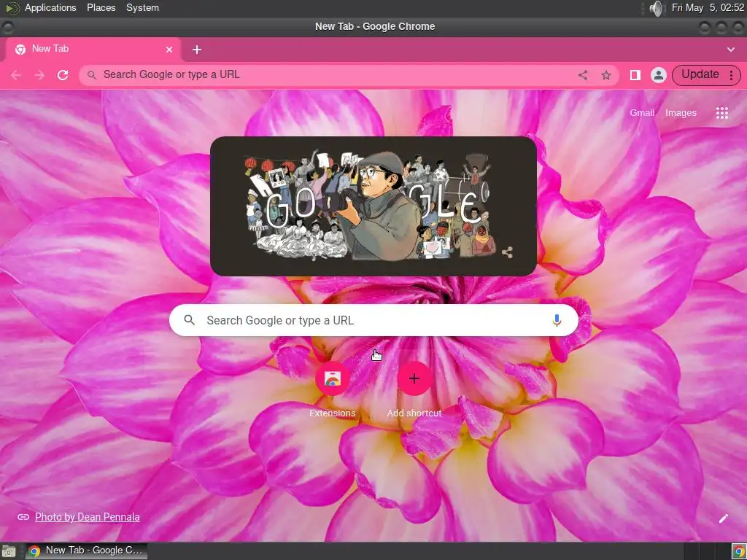Click the back navigation arrow
This screenshot has height=560, width=747.
pos(16,75)
